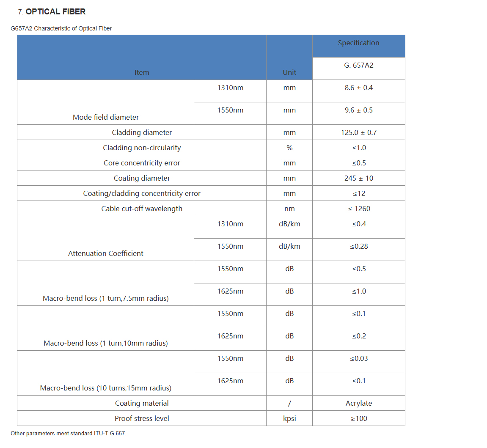Click the mm unit for Cladding diameter
The image size is (487, 448).
tap(289, 132)
